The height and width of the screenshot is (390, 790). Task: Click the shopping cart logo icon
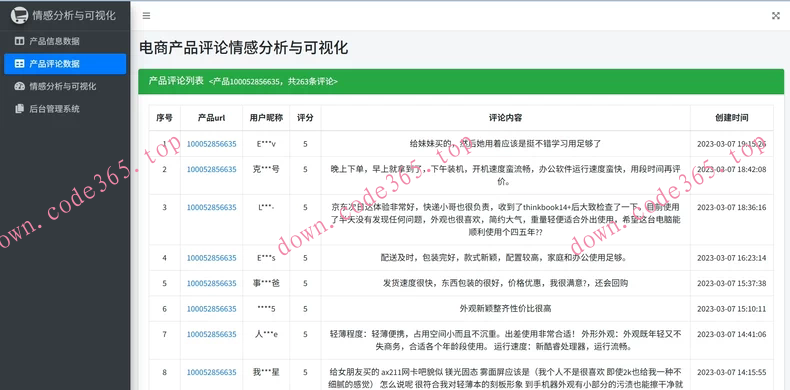[x=20, y=15]
